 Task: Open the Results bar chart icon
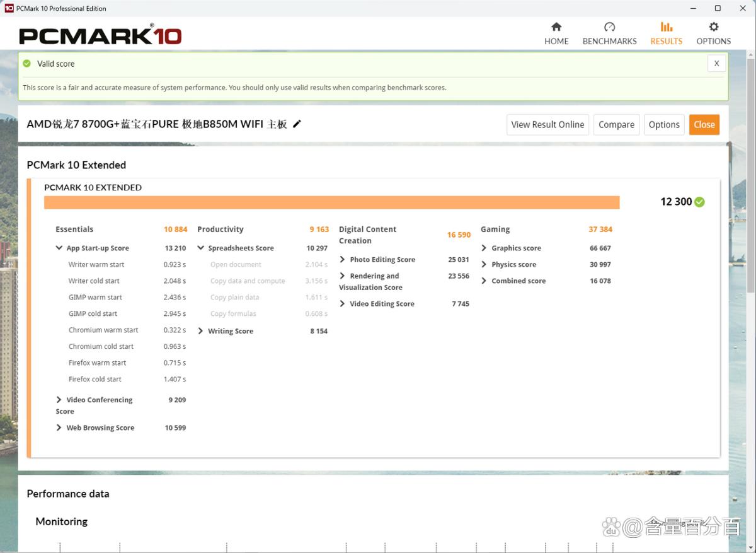click(x=666, y=26)
